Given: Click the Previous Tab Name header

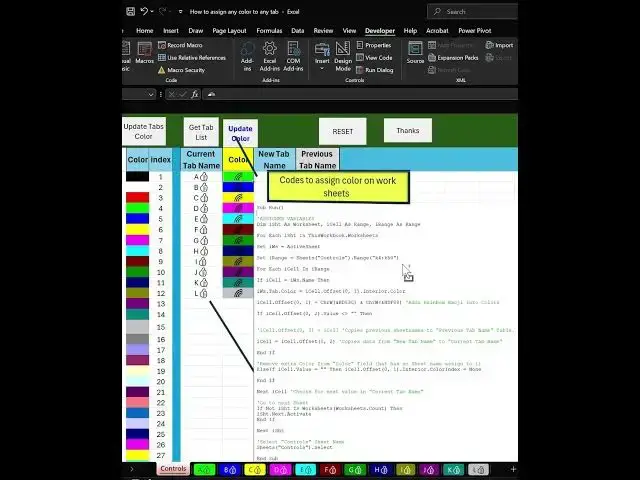Looking at the screenshot, I should coord(317,160).
